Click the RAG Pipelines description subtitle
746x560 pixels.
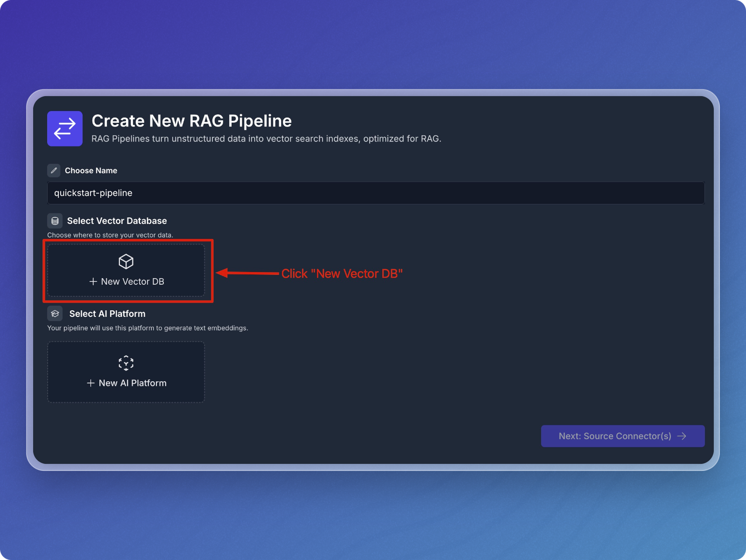pos(266,139)
